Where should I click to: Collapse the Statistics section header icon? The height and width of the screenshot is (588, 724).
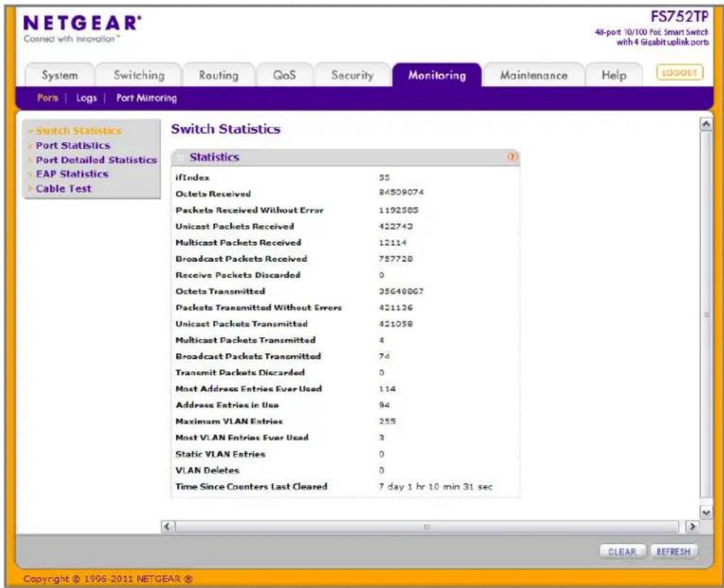[181, 158]
